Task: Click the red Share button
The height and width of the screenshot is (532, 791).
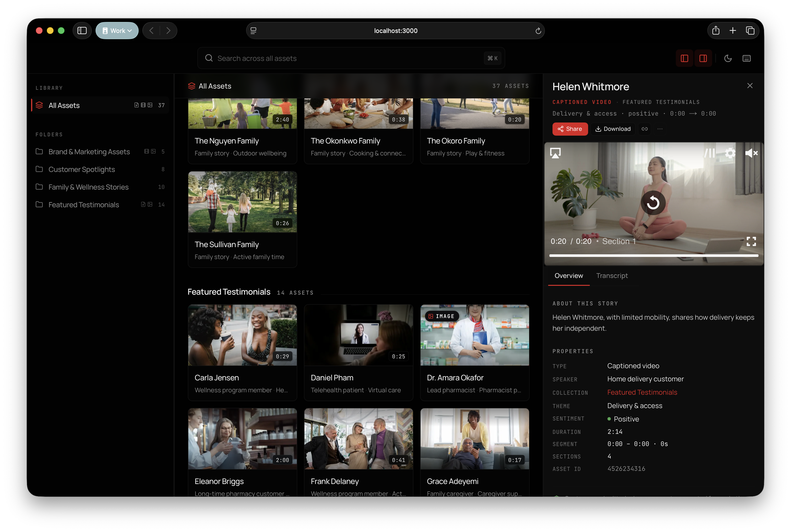Action: click(570, 129)
